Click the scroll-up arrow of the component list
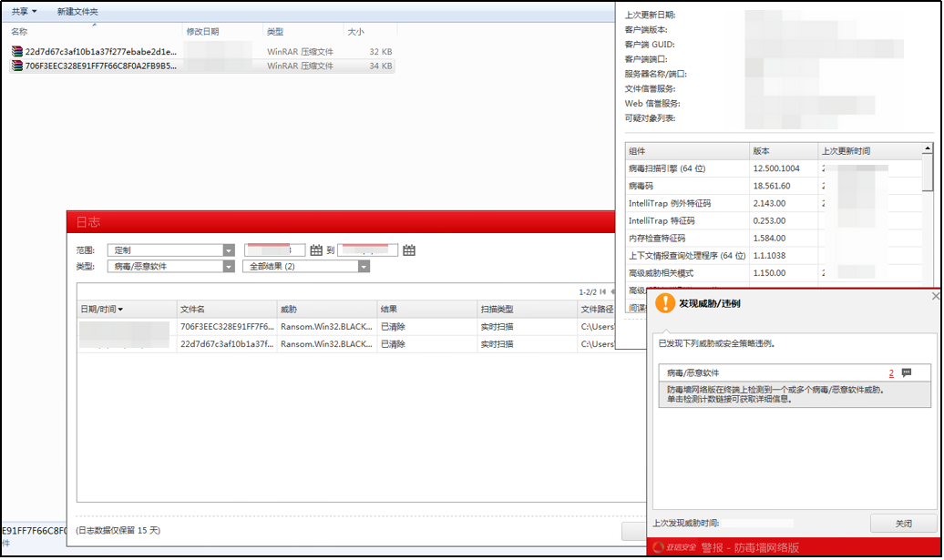Viewport: 944px width, 560px height. coord(928,148)
